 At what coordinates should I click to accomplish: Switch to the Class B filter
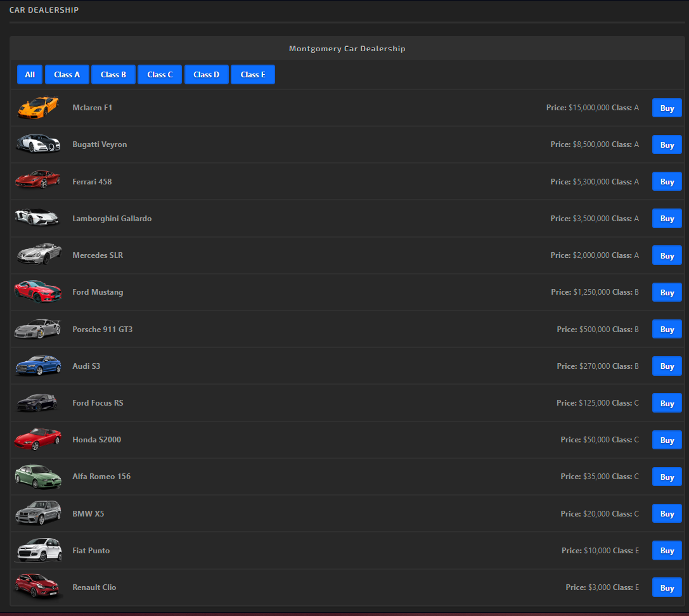[113, 74]
